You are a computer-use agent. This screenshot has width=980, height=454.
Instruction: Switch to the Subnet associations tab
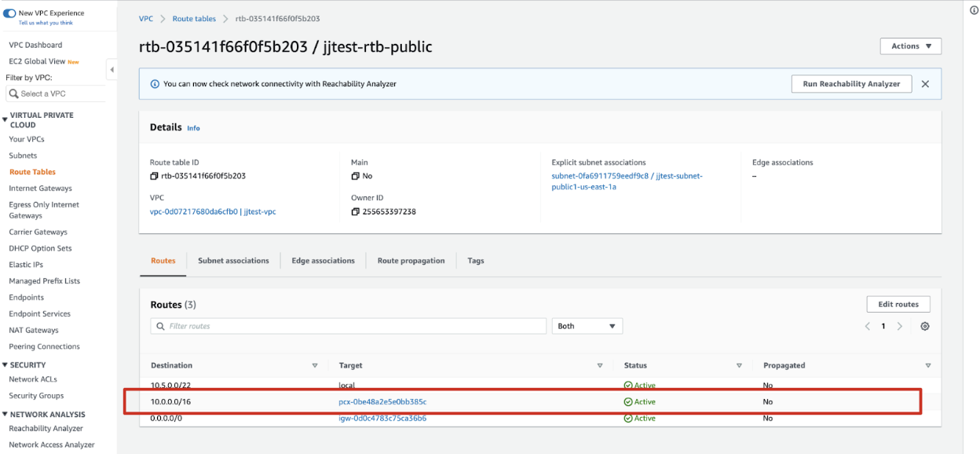(233, 261)
